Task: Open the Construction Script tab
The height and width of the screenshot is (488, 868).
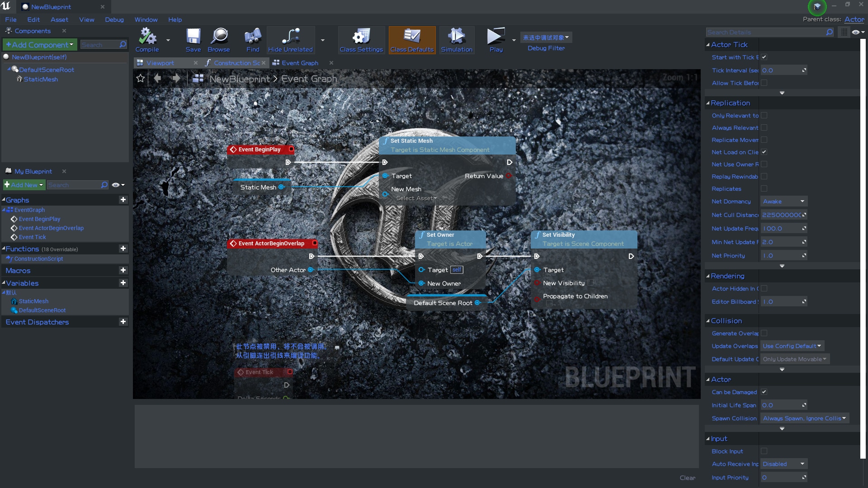Action: [235, 63]
